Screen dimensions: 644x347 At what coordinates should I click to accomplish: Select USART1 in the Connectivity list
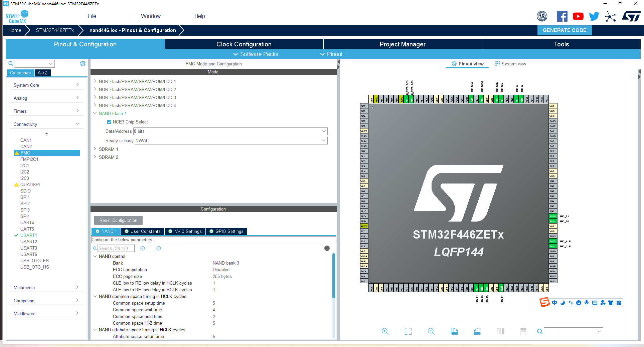point(29,235)
